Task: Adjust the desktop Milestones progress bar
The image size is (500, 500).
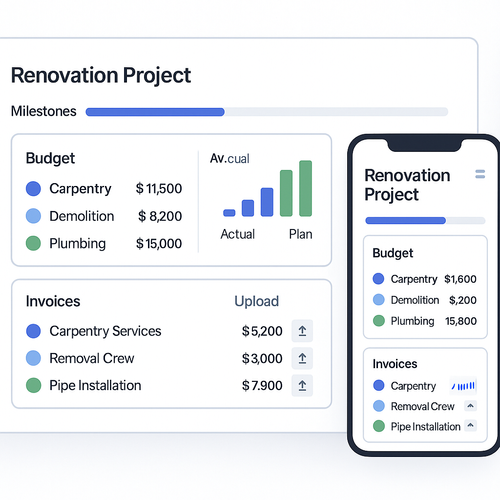Action: tap(267, 112)
